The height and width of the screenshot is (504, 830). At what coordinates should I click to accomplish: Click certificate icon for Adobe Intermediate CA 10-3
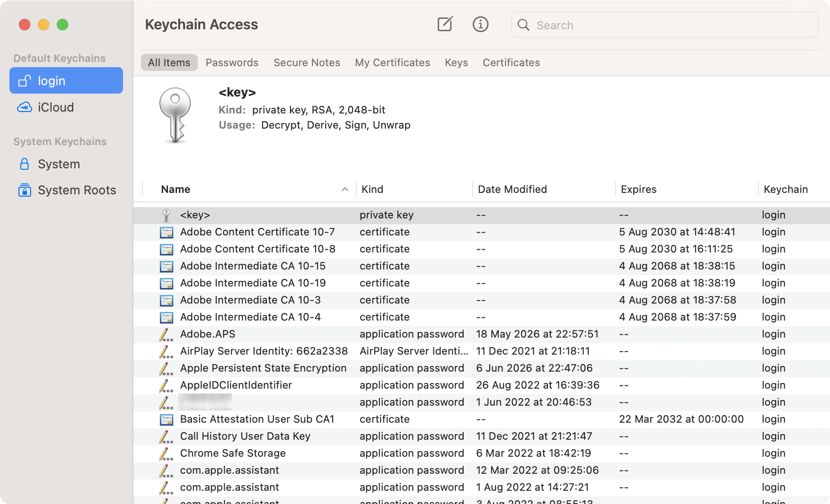coord(167,300)
